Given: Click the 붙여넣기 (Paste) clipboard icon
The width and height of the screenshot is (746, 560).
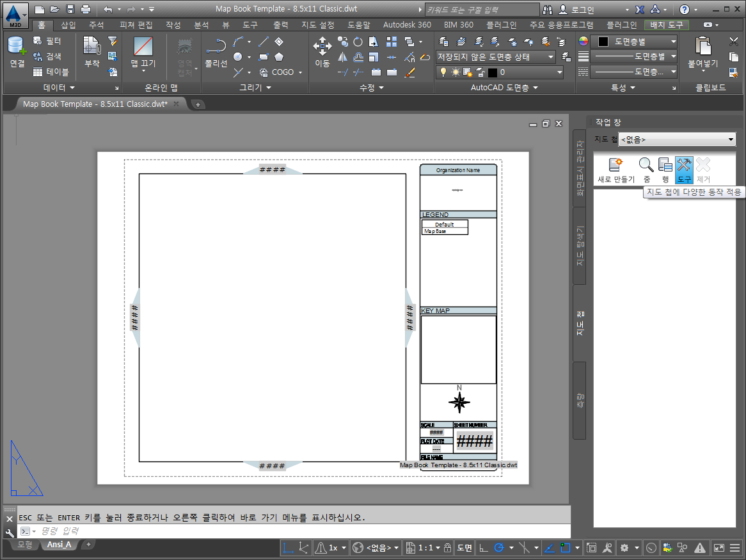Looking at the screenshot, I should click(x=703, y=52).
